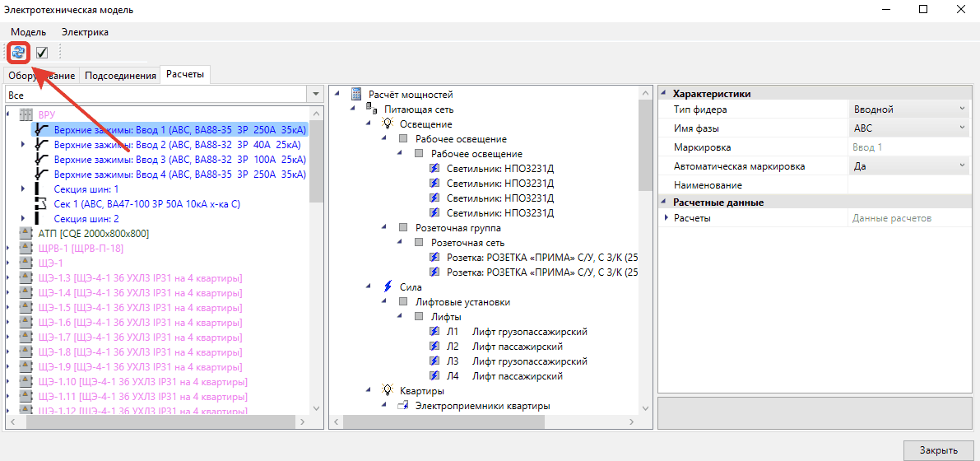Switch to the Подсоединения tab

pos(121,76)
